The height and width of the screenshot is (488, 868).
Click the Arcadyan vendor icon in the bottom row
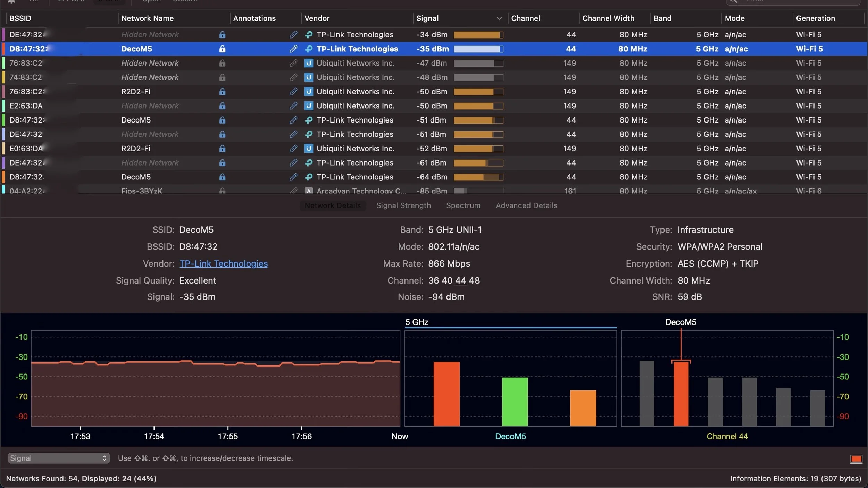click(309, 191)
